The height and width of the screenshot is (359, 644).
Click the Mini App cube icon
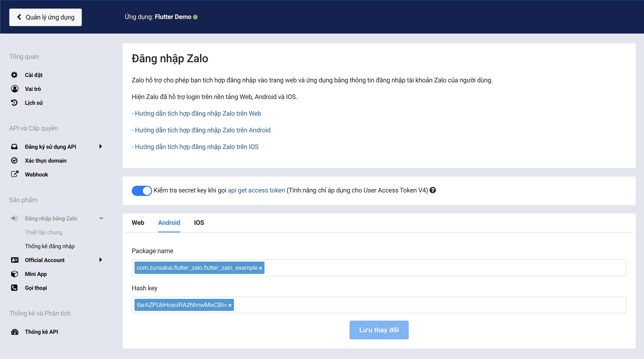click(15, 274)
